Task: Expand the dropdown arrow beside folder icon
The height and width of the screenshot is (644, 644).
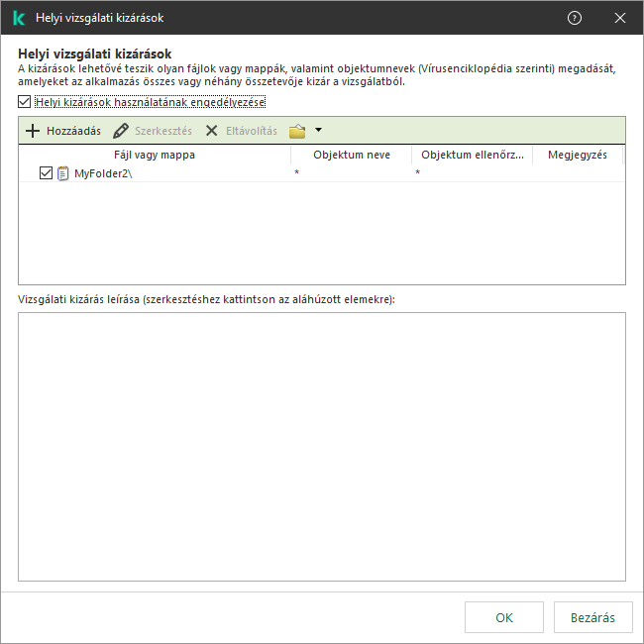Action: point(318,130)
